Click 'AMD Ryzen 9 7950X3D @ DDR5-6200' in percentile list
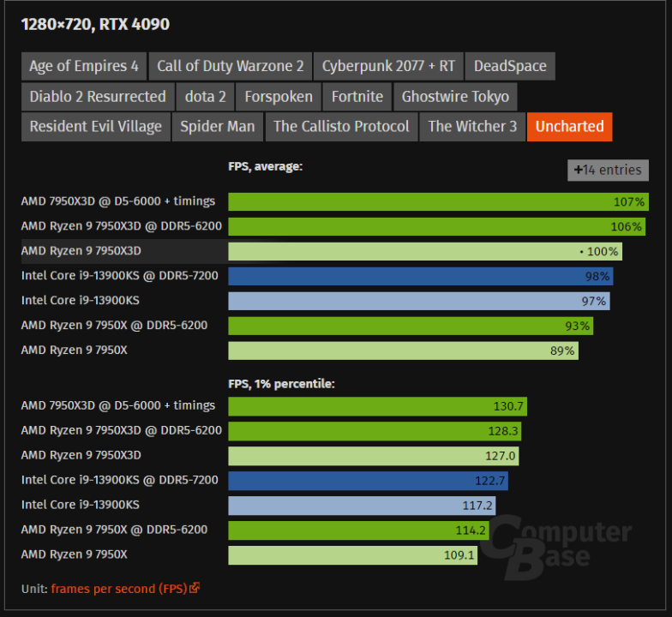 122,430
